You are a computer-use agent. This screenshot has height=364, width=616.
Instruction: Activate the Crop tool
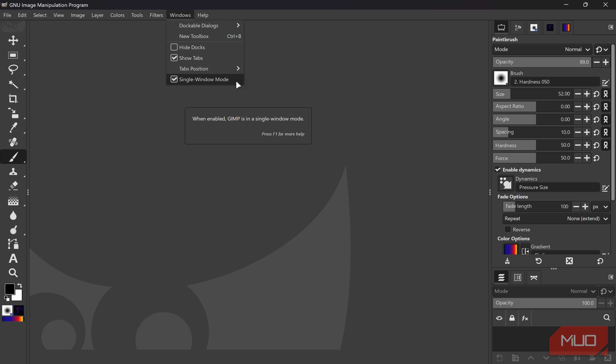pos(13,99)
